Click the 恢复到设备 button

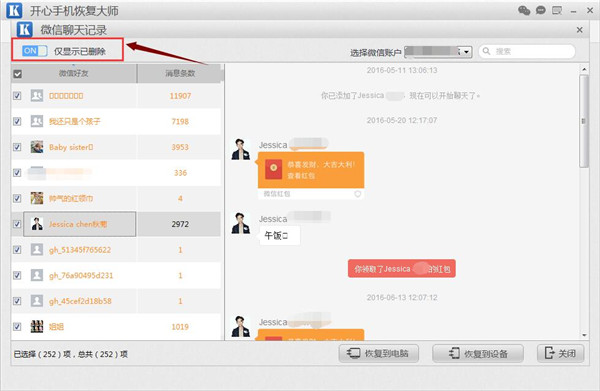tap(478, 354)
